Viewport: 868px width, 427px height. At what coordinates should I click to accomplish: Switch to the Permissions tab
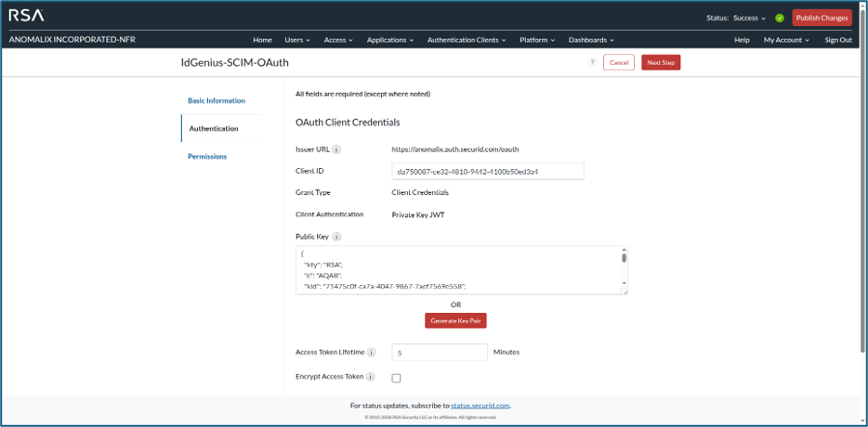coord(207,157)
